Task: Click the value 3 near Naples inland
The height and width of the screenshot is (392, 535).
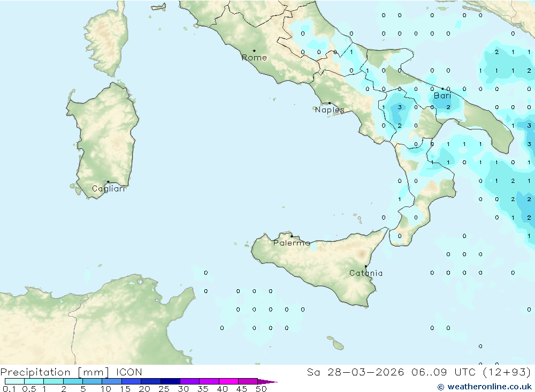Action: (400, 107)
